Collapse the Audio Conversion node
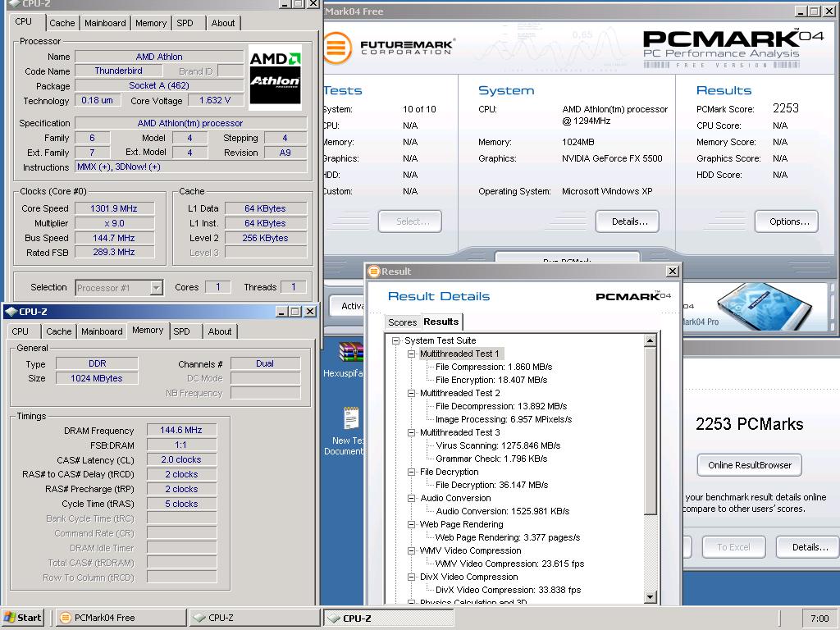Viewport: 840px width, 630px height. click(412, 498)
